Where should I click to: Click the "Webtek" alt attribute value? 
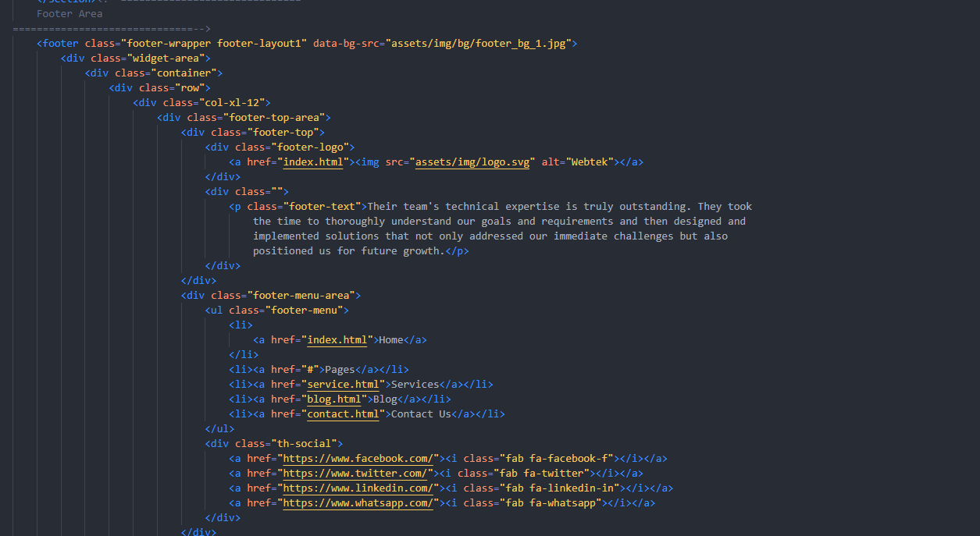589,162
